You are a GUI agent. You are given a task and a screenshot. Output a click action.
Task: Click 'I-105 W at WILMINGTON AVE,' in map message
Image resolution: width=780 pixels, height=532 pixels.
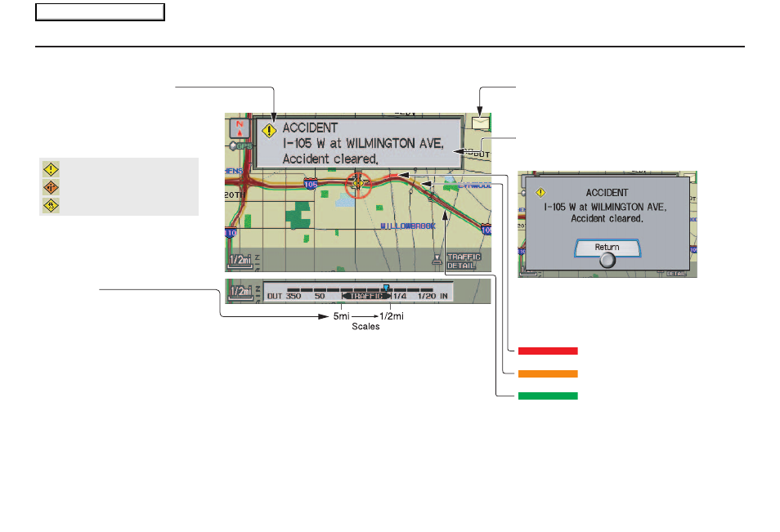[x=363, y=144]
